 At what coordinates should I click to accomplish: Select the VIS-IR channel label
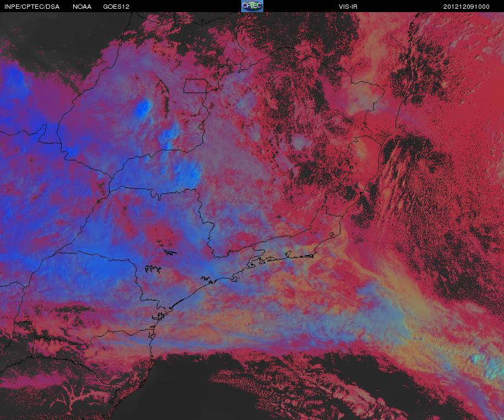[x=348, y=7]
